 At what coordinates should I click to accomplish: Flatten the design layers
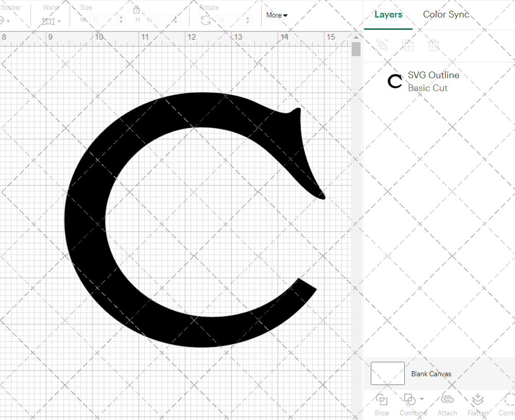pos(477,400)
